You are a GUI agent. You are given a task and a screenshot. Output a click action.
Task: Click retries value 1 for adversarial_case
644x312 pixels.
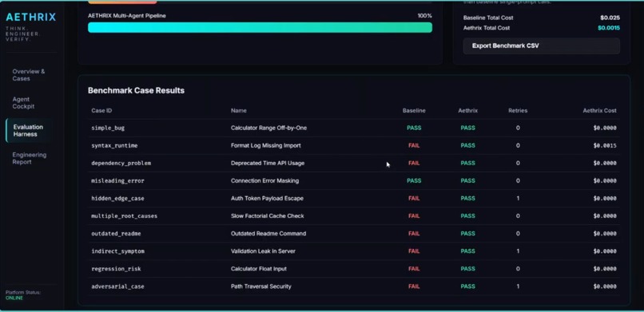pyautogui.click(x=518, y=286)
